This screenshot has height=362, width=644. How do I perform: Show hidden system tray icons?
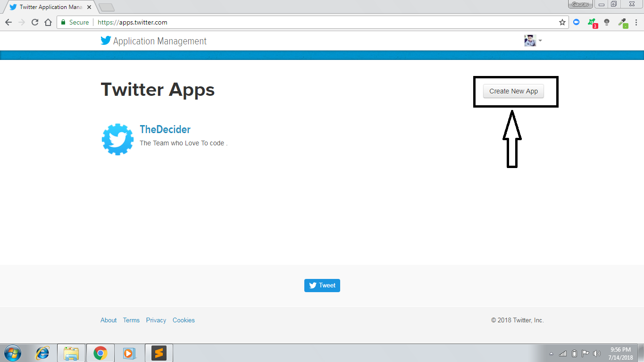tap(551, 354)
